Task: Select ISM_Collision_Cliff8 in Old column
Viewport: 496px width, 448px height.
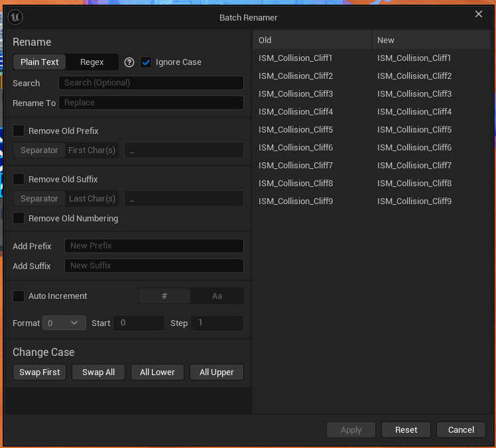Action: coord(296,184)
